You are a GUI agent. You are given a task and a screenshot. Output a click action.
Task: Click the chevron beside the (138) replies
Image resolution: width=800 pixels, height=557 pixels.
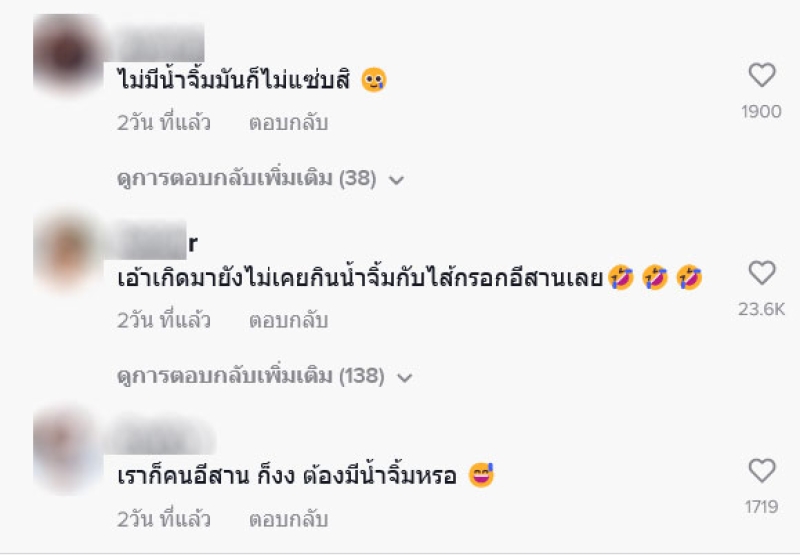pyautogui.click(x=405, y=377)
